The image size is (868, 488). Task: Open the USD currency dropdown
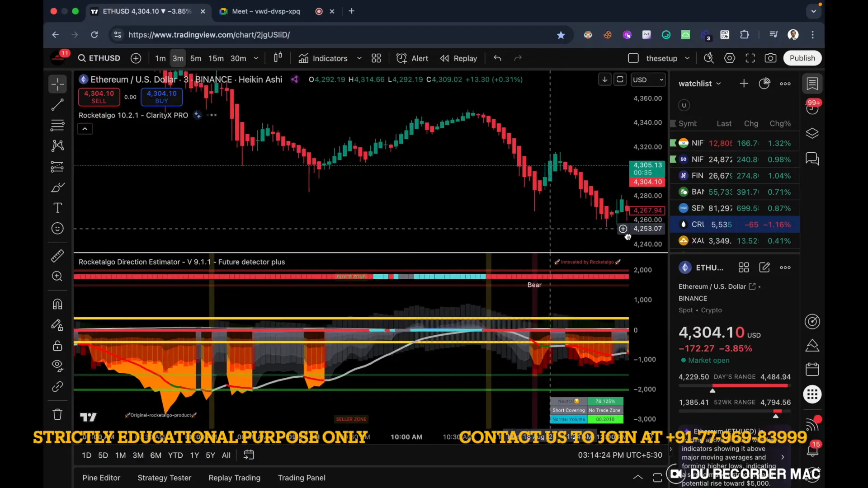[648, 80]
